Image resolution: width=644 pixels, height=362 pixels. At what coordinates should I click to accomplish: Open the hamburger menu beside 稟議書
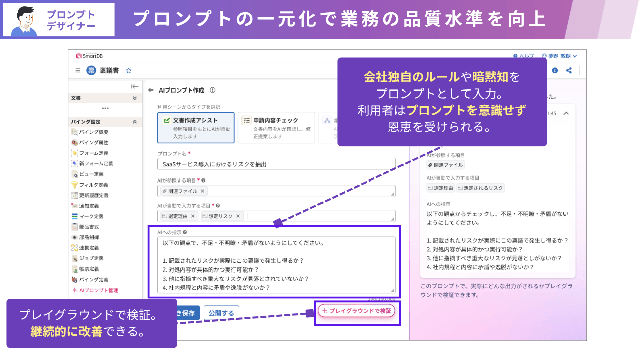(x=78, y=71)
